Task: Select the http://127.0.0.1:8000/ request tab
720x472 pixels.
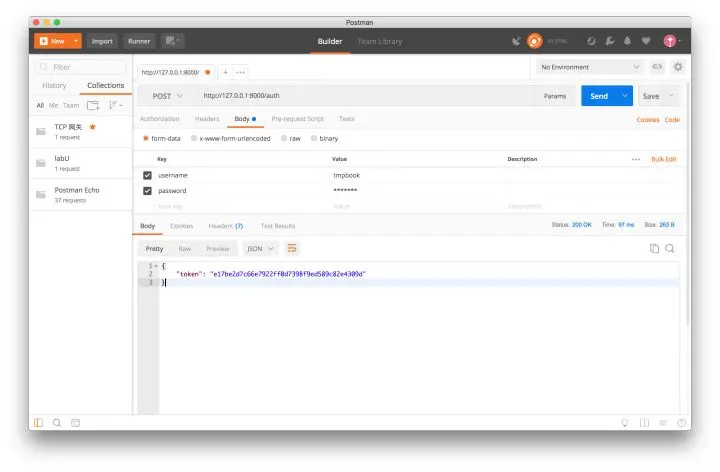Action: click(x=175, y=73)
